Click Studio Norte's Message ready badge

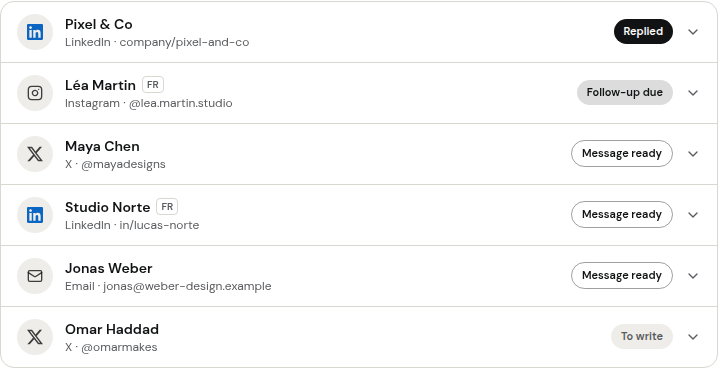coord(622,214)
